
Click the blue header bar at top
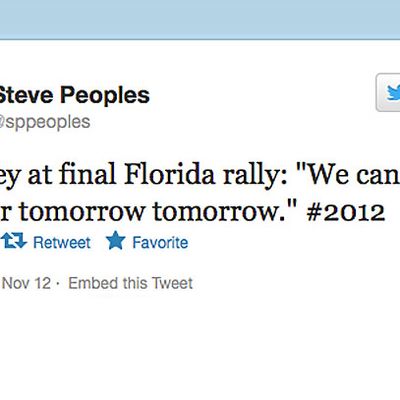pos(200,20)
